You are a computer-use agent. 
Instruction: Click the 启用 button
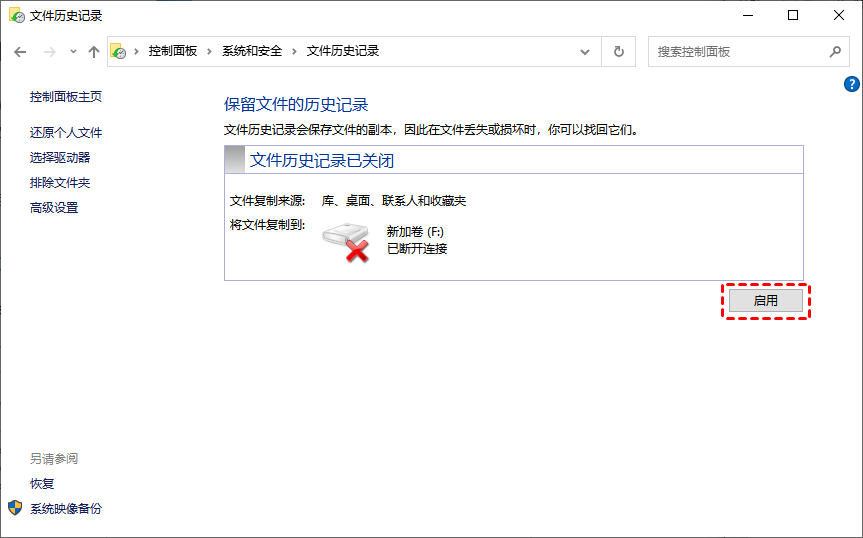766,301
